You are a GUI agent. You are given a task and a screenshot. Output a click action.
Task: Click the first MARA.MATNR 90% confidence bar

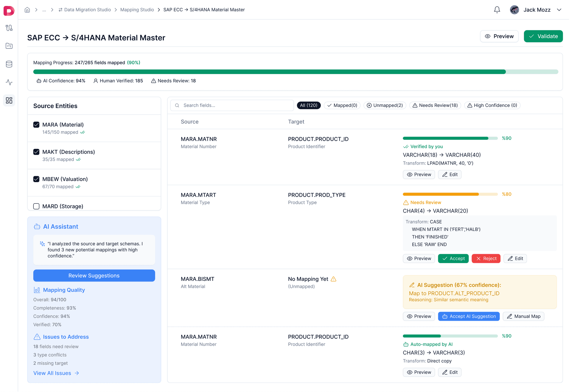click(x=450, y=138)
